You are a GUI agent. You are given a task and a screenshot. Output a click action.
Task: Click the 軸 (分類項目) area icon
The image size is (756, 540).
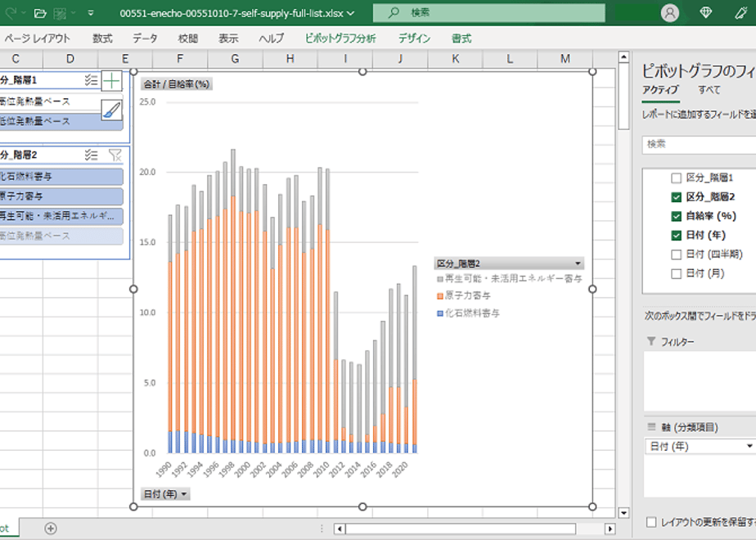651,426
